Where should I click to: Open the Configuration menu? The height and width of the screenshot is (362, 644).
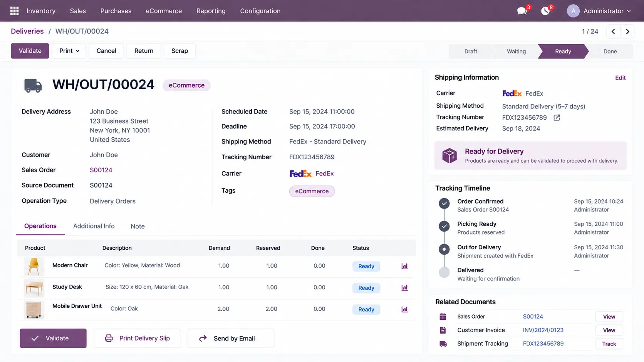(260, 11)
